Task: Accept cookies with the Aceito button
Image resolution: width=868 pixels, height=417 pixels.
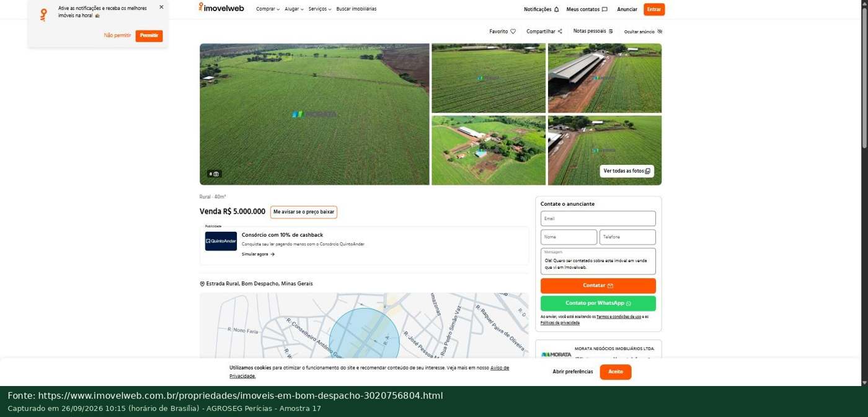Action: tap(616, 372)
